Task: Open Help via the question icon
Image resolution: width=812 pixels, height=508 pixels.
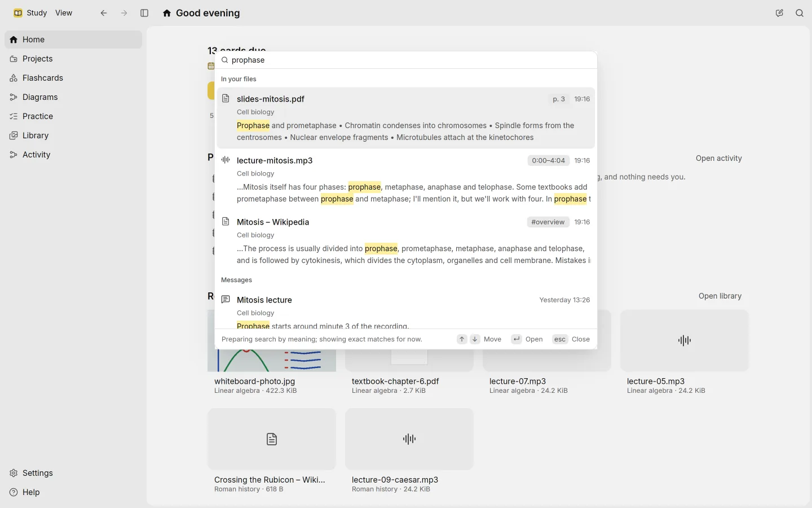Action: [x=14, y=492]
